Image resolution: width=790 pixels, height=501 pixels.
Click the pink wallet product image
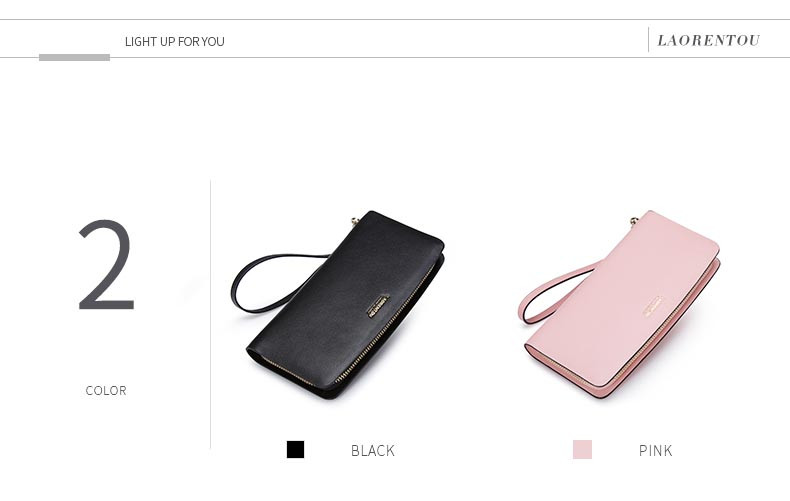pyautogui.click(x=620, y=305)
